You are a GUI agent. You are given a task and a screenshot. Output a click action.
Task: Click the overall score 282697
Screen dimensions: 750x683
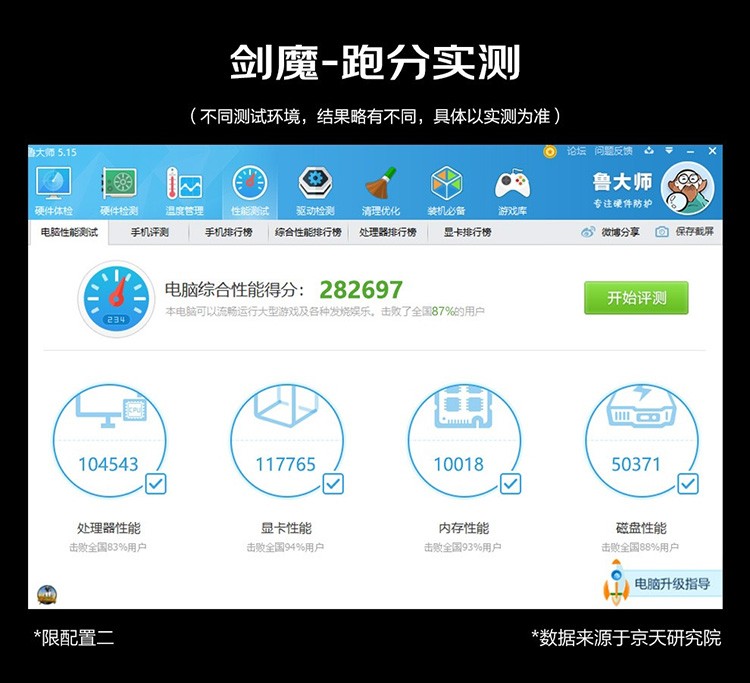361,289
